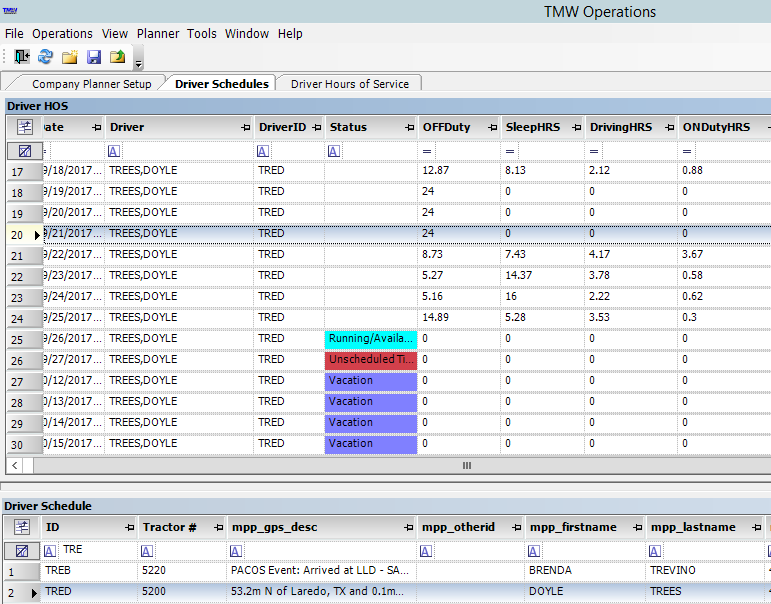Image resolution: width=771 pixels, height=604 pixels.
Task: Click the Vacation status cell in row 27
Action: tap(371, 381)
